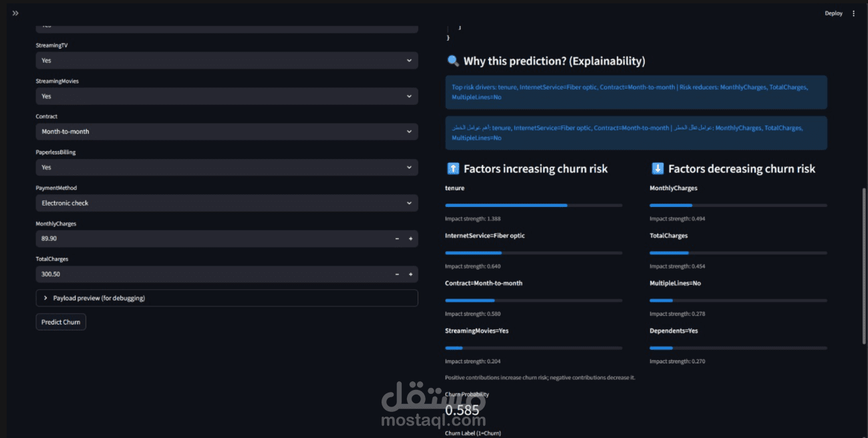The height and width of the screenshot is (438, 868).
Task: Click 'Impact strength: 0.270' text
Action: pos(677,361)
